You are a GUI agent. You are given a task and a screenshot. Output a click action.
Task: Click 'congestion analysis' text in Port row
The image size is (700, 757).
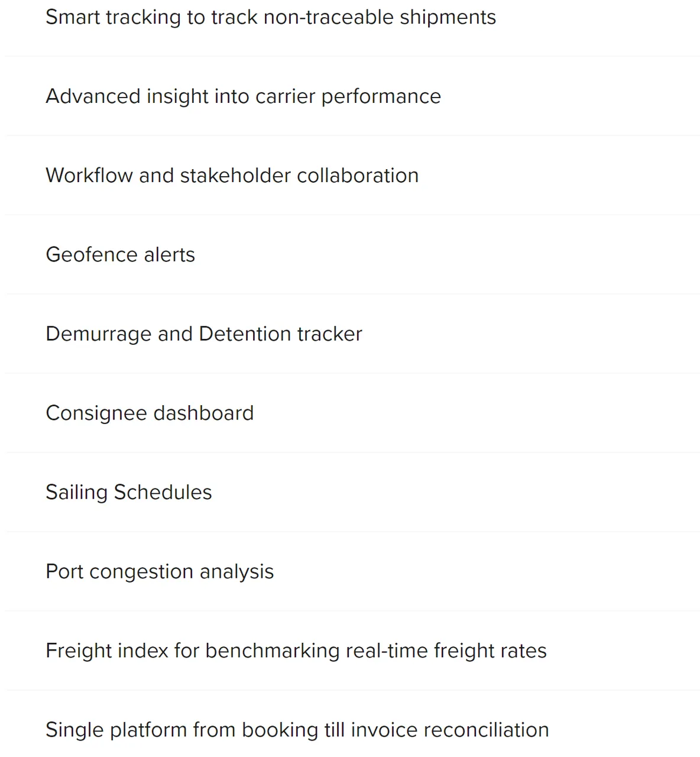coord(182,572)
